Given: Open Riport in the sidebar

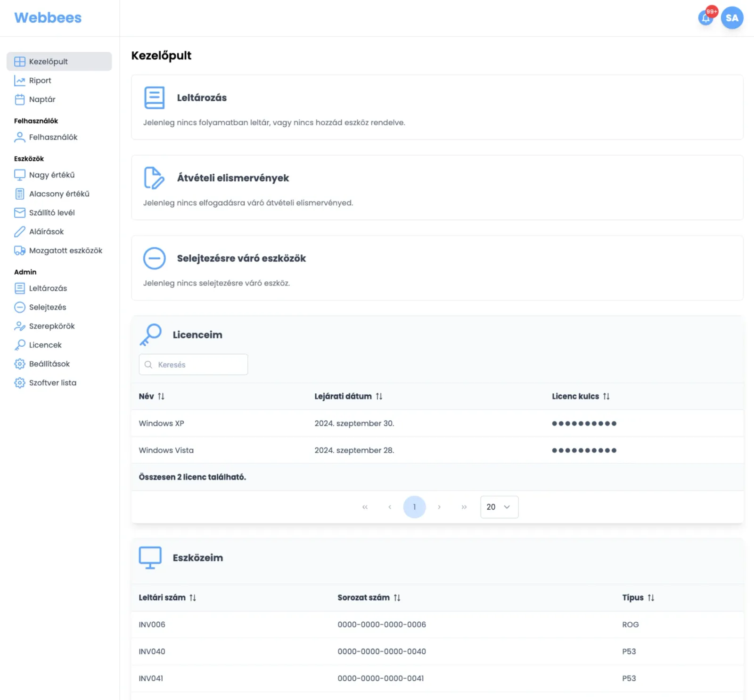Looking at the screenshot, I should tap(40, 81).
